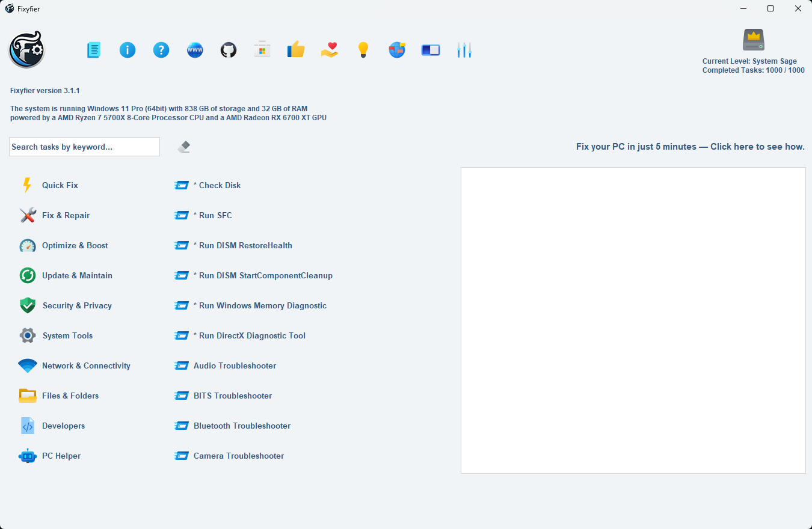
Task: Click the Fixyfier version 3.1.1 text
Action: point(45,91)
